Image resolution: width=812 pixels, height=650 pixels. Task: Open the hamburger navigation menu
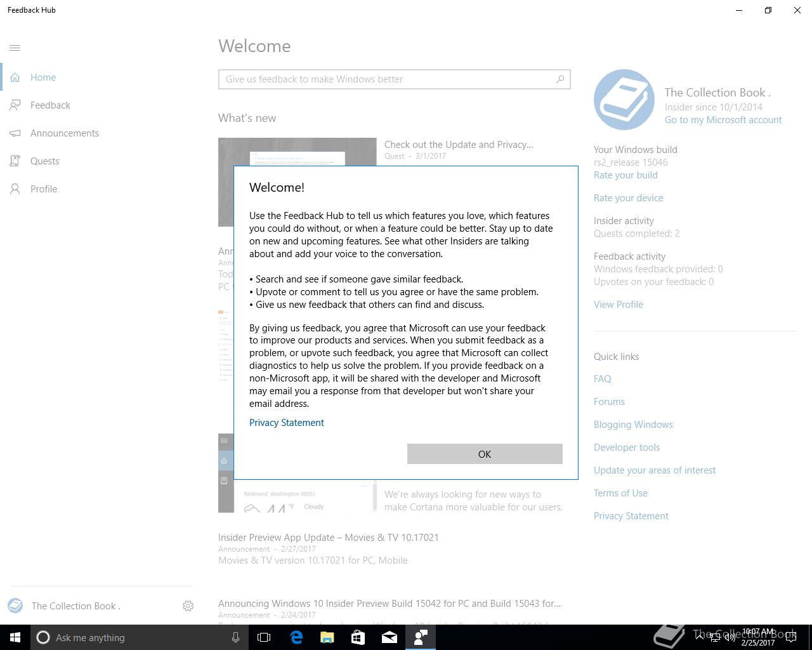(x=15, y=48)
